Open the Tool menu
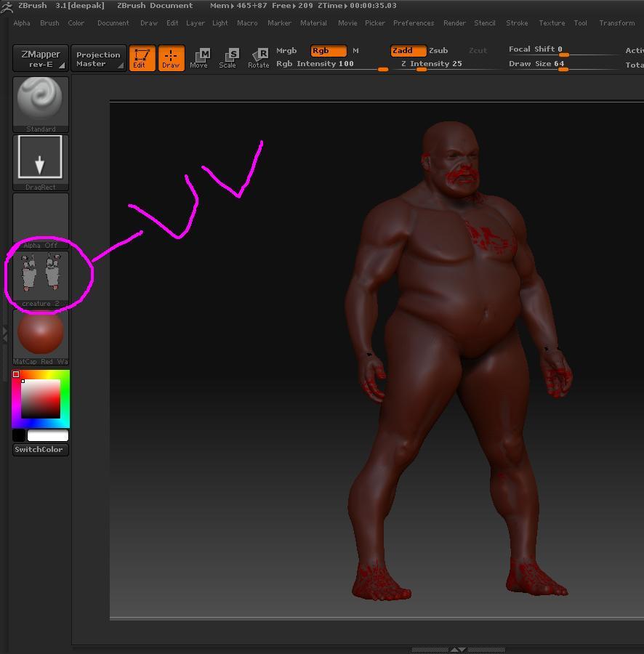Screen dimensions: 644x654 580,23
